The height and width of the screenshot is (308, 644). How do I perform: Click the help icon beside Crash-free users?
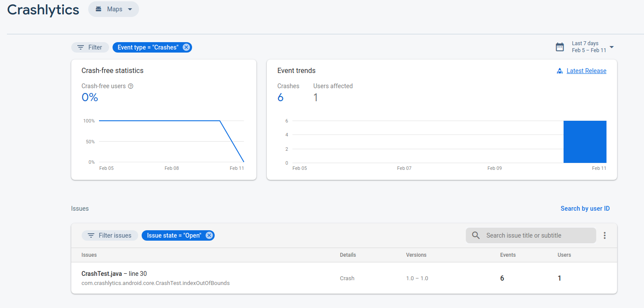coord(131,86)
